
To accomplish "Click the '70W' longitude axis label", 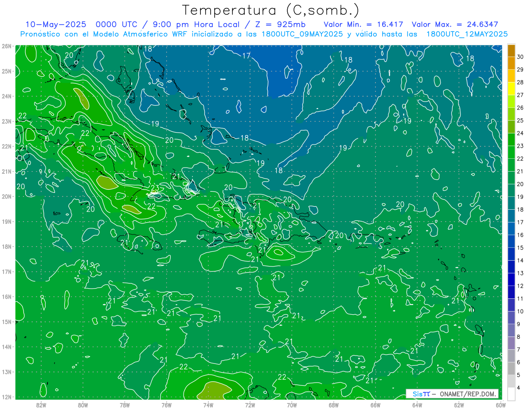I will (292, 405).
